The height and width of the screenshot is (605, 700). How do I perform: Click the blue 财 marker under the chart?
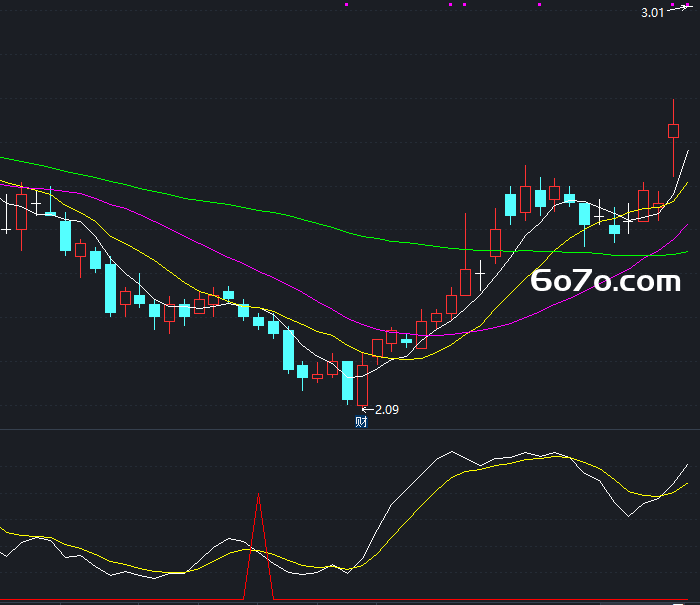(x=361, y=421)
